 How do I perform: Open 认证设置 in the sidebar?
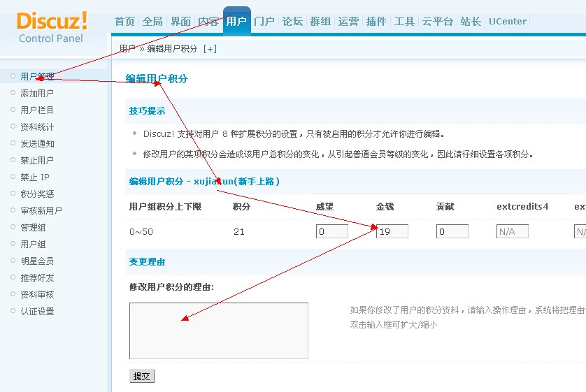[37, 312]
